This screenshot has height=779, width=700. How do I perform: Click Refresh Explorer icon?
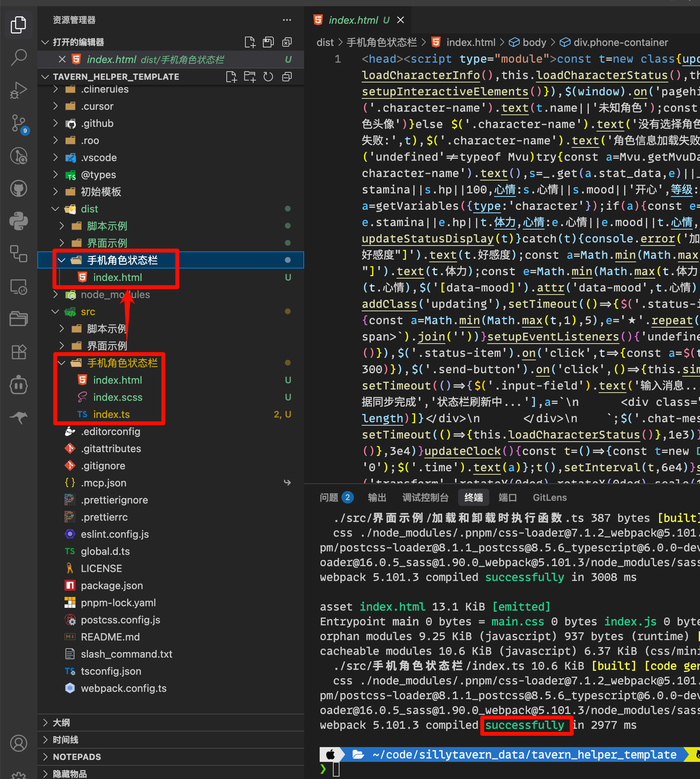[x=268, y=77]
